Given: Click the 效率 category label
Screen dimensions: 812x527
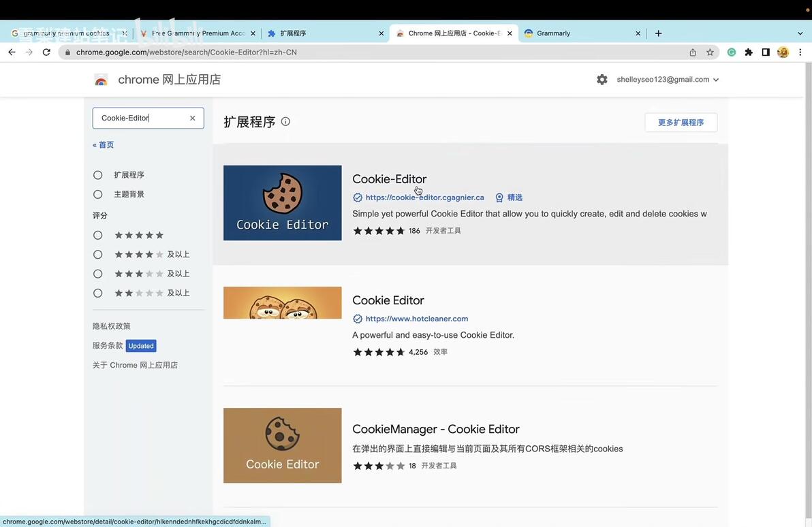Looking at the screenshot, I should click(x=440, y=352).
